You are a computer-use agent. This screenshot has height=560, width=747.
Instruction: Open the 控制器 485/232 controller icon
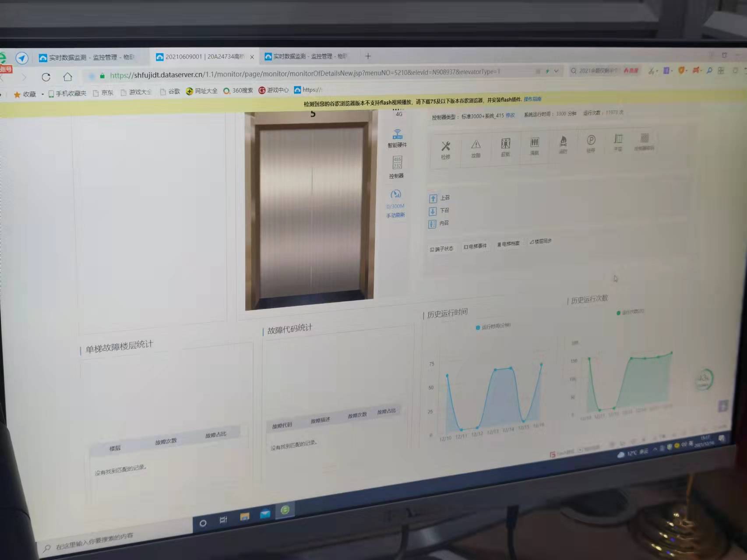tap(397, 163)
